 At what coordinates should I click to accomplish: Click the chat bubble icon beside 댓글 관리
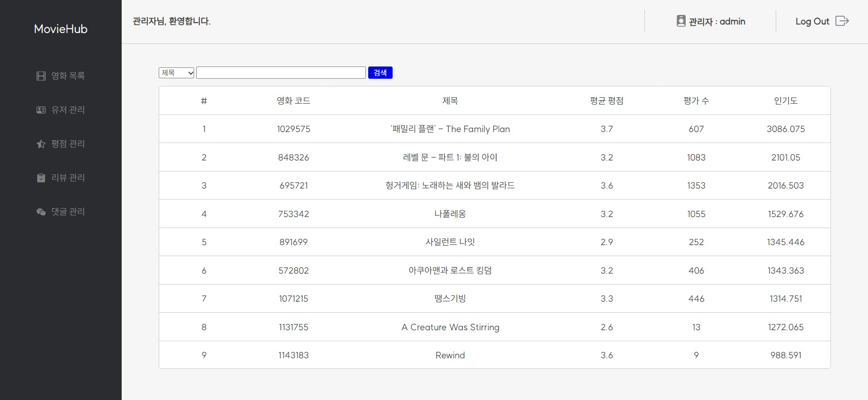(x=41, y=212)
